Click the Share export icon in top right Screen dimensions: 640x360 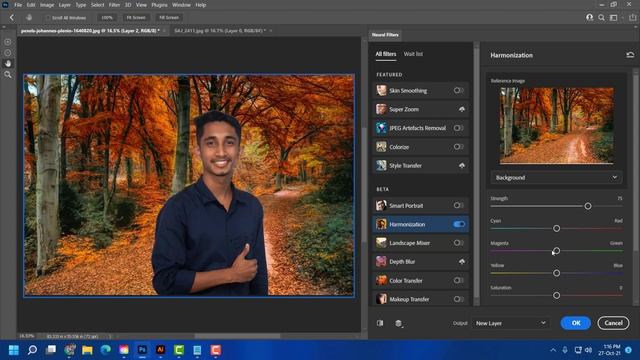pos(633,18)
